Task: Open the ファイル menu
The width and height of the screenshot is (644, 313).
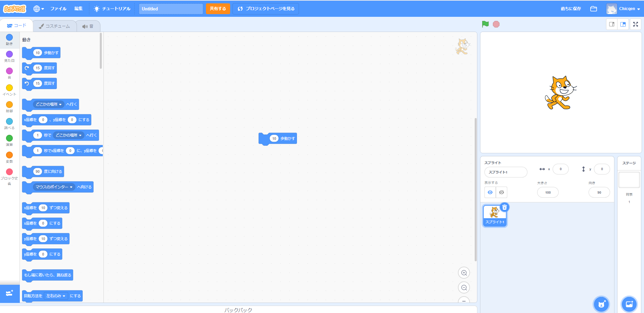Action: (58, 9)
